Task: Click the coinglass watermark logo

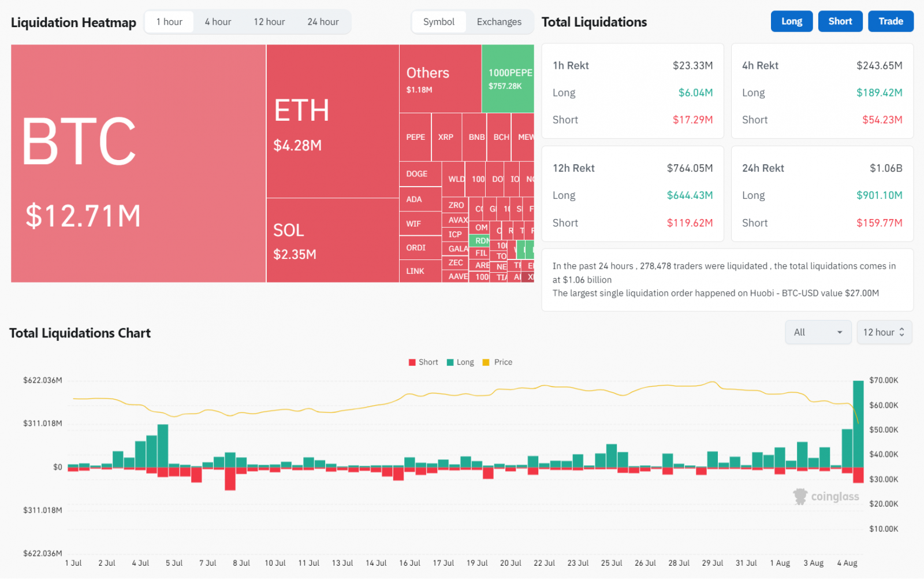Action: [x=826, y=496]
